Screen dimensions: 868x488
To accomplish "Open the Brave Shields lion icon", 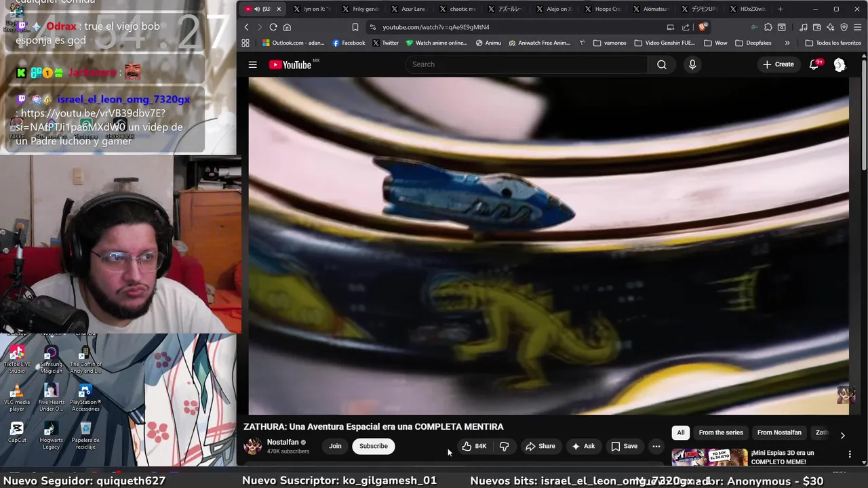I will point(704,27).
